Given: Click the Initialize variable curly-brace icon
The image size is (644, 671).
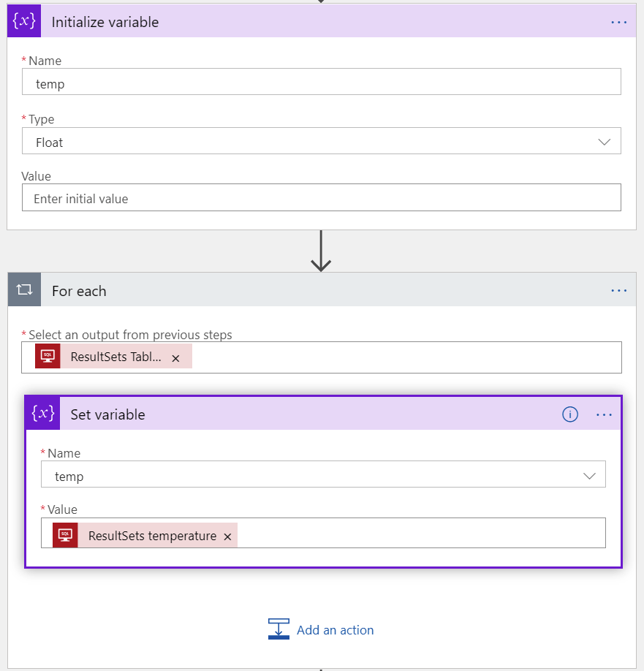Looking at the screenshot, I should pyautogui.click(x=24, y=21).
